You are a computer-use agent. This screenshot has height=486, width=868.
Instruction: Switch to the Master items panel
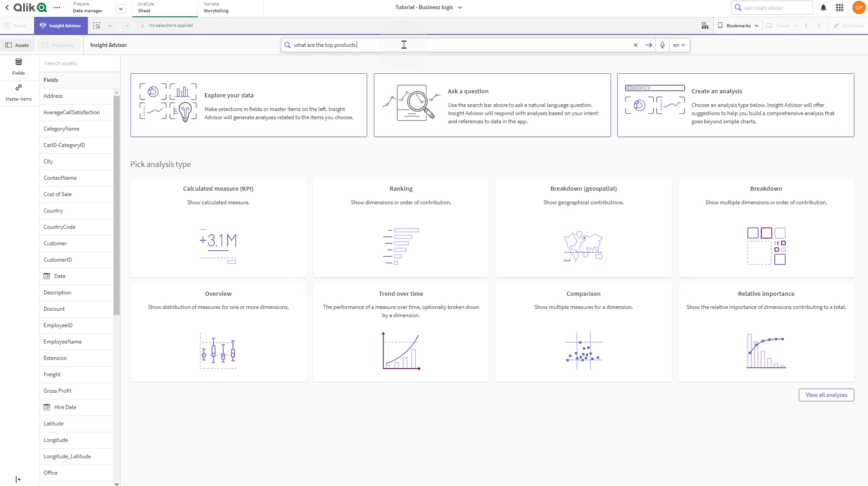pos(18,92)
